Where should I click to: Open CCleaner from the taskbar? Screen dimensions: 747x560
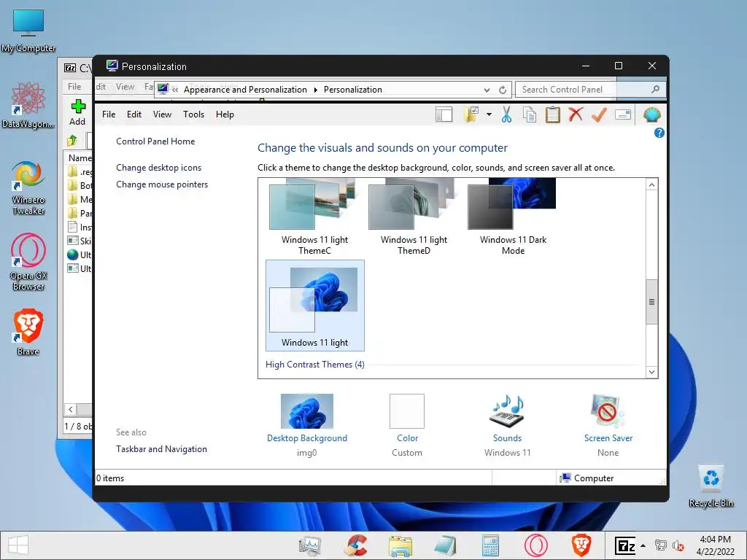tap(355, 545)
